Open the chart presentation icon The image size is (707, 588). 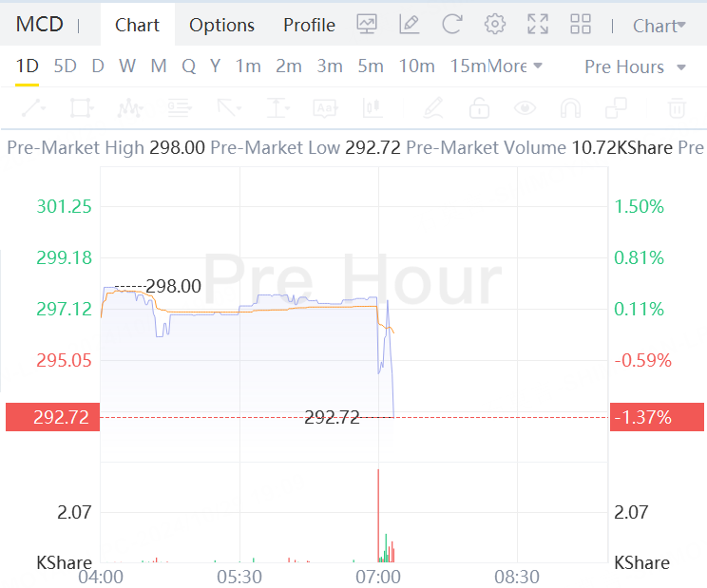coord(367,25)
